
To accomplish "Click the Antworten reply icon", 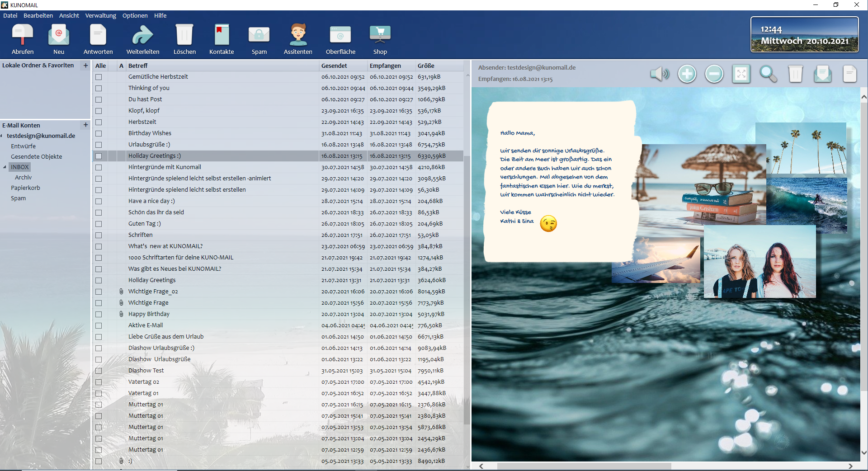I will click(x=98, y=35).
